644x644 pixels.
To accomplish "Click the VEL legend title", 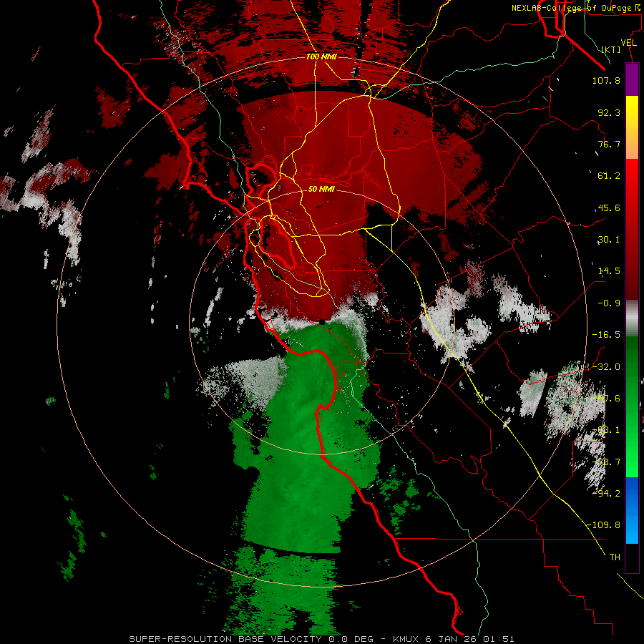I will click(628, 43).
